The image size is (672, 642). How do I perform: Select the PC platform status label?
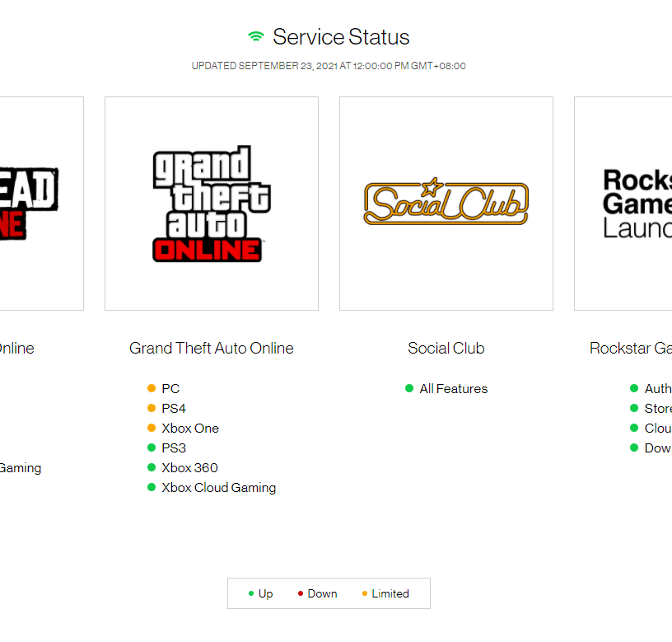tap(170, 388)
